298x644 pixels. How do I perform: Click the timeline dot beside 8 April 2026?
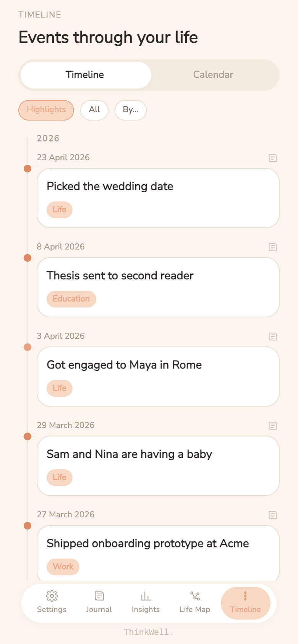pos(28,258)
